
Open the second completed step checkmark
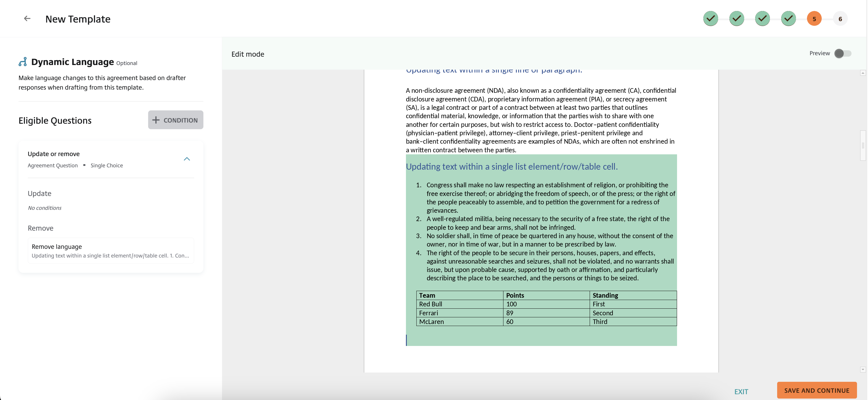(737, 18)
